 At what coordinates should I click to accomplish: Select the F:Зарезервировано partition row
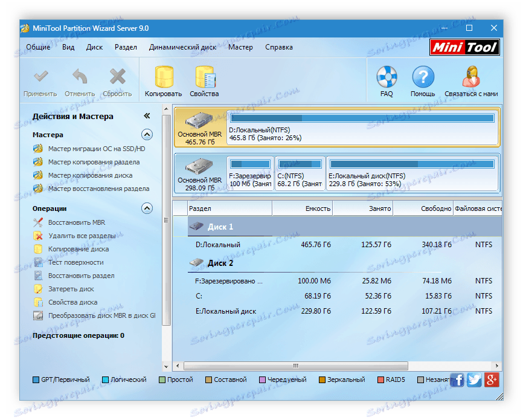tap(337, 281)
